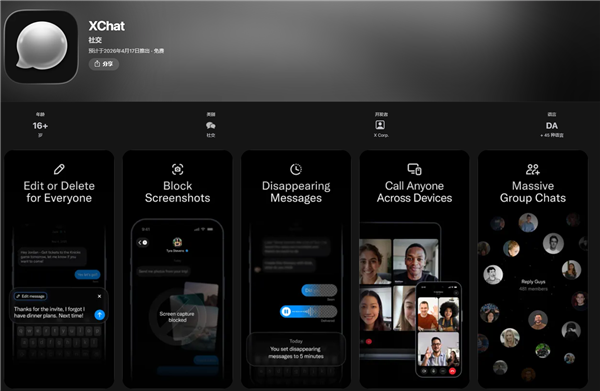The image size is (600, 391).
Task: Click the Screen capture blocked text
Action: tap(177, 317)
